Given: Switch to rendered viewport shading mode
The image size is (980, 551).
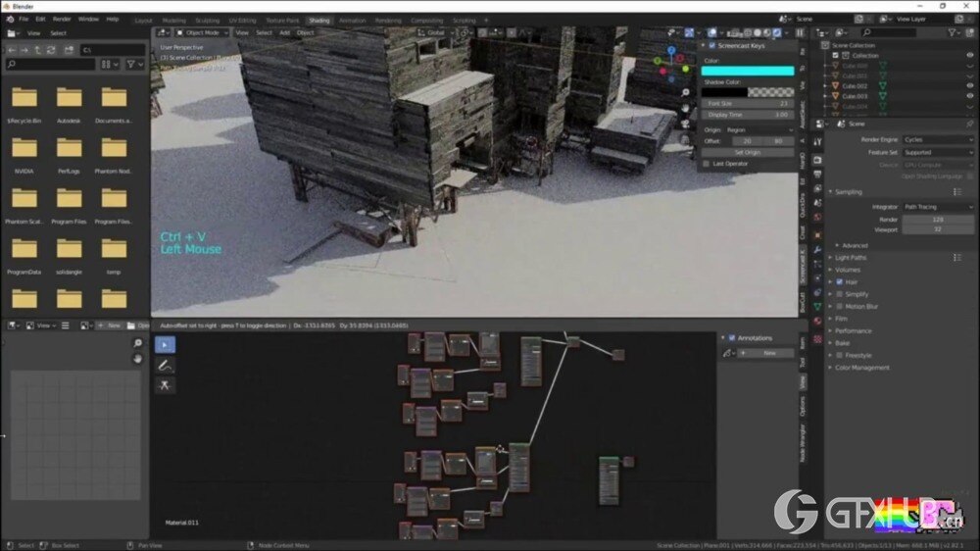Looking at the screenshot, I should coord(776,32).
